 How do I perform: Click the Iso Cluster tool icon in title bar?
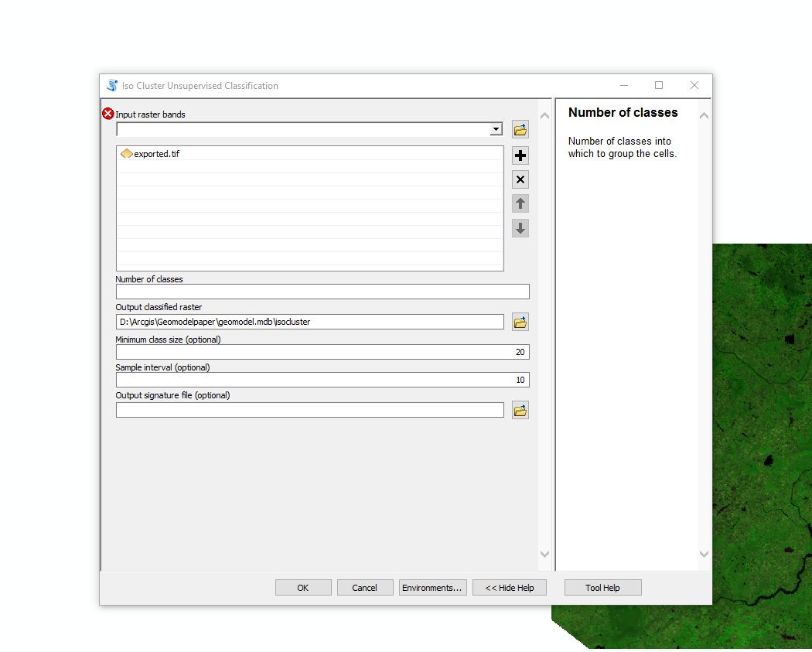point(111,85)
